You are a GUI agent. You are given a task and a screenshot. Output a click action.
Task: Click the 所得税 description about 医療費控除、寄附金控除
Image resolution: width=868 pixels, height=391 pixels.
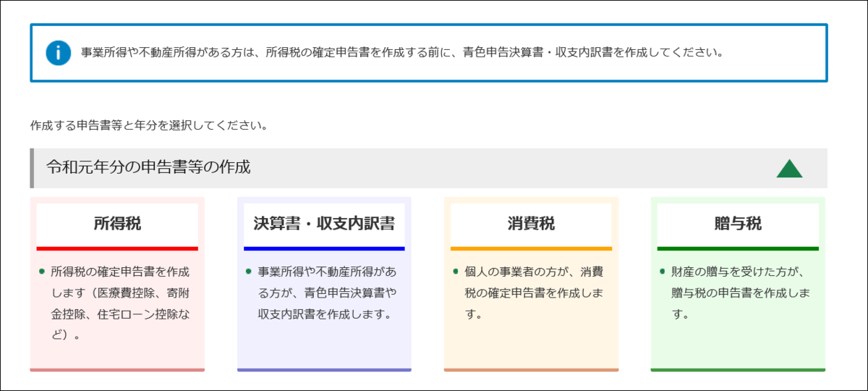(119, 304)
